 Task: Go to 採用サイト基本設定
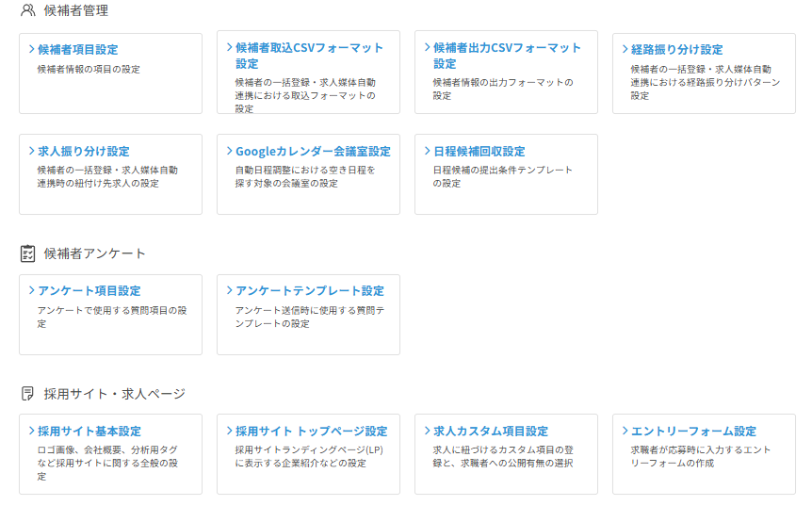[89, 432]
